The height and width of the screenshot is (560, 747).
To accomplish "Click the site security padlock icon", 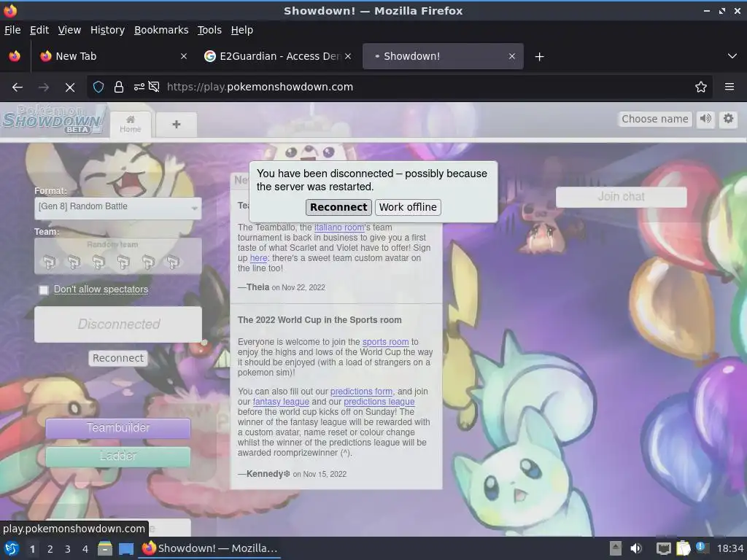I will [119, 87].
